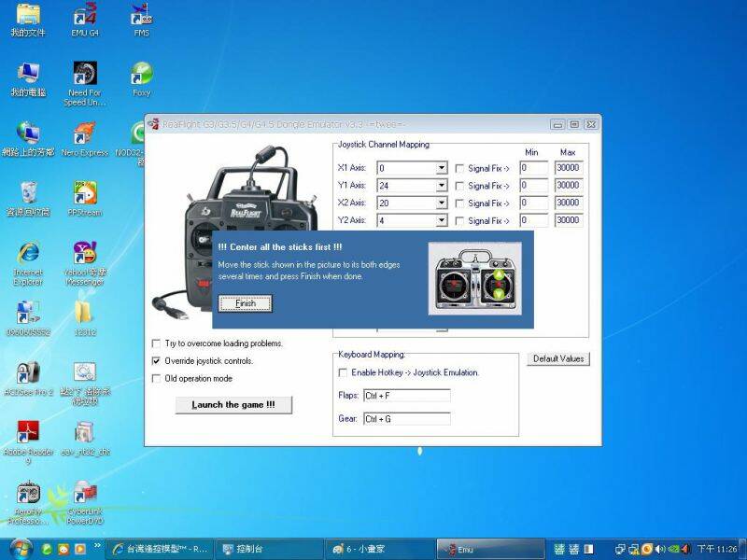The image size is (747, 560).
Task: Switch to the 6 - 小畫家 taskbar window
Action: pyautogui.click(x=380, y=549)
